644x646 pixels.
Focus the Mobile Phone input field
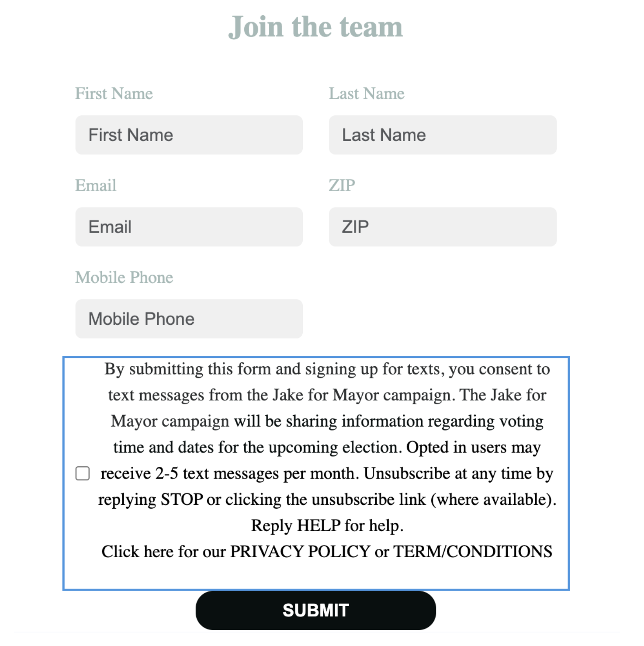pyautogui.click(x=189, y=319)
